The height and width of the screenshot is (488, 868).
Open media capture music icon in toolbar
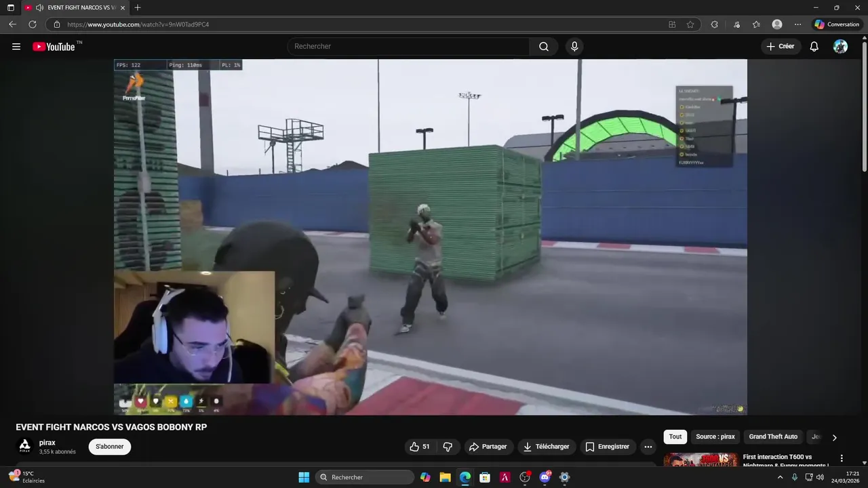tap(736, 24)
